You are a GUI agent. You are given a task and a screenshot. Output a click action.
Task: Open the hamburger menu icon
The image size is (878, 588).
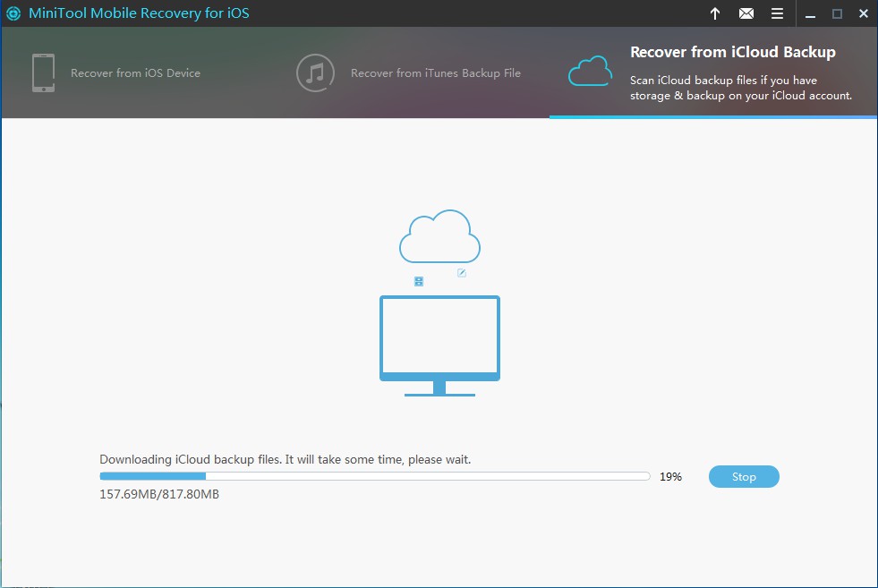tap(777, 13)
